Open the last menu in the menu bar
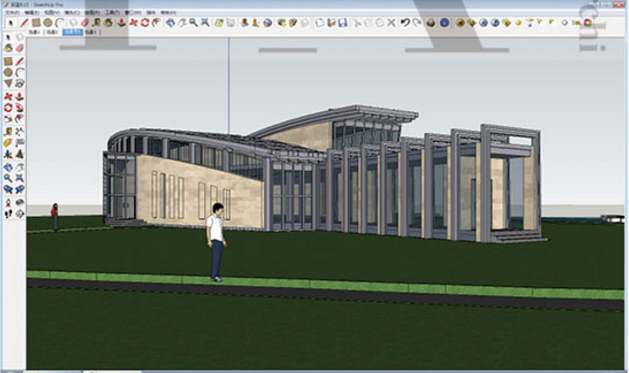Screen dimensions: 629x373 [x=168, y=13]
